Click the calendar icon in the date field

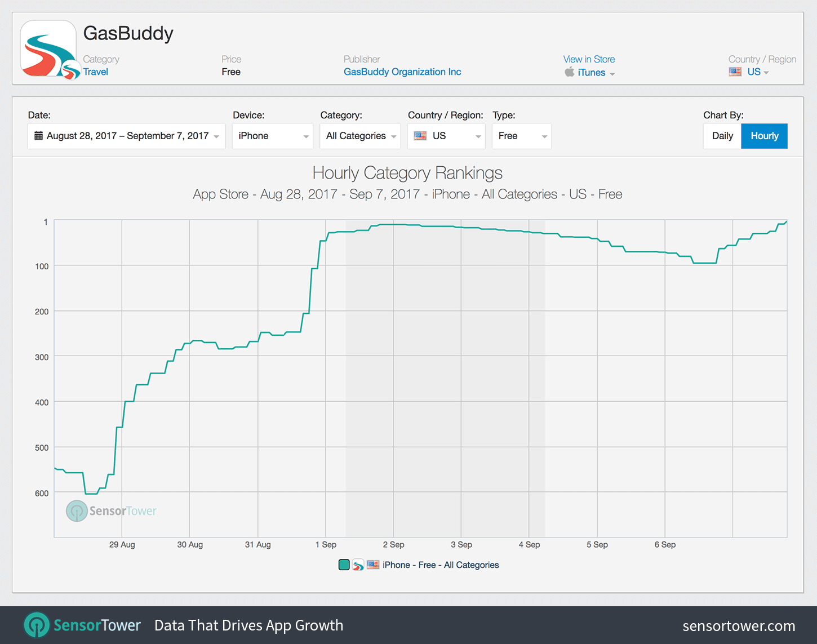38,136
